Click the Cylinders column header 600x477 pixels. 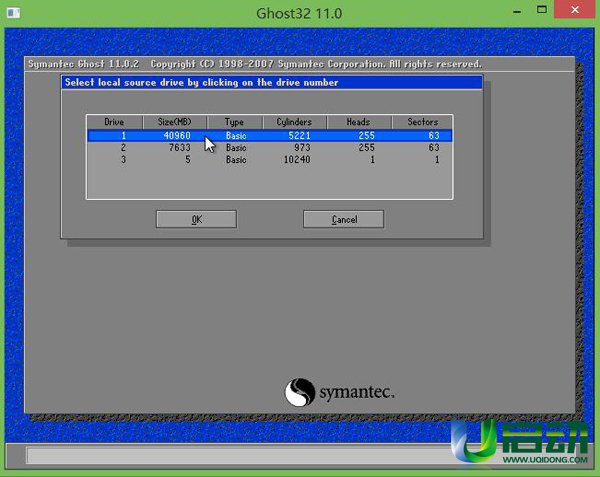click(x=295, y=122)
